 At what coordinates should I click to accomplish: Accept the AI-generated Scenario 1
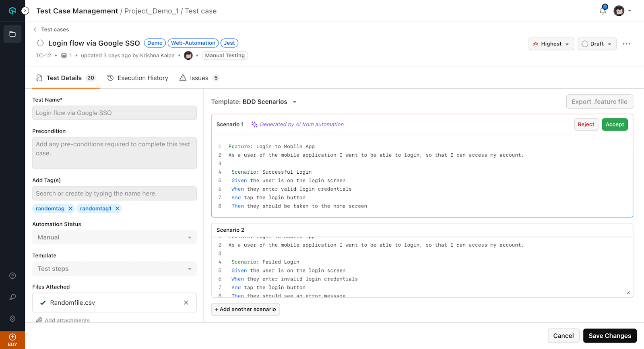[x=615, y=125]
